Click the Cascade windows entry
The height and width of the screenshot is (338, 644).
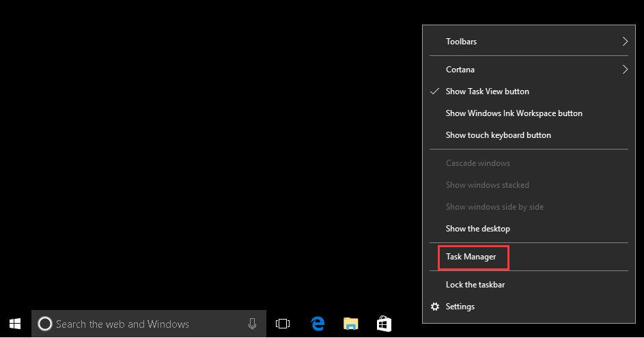[477, 163]
